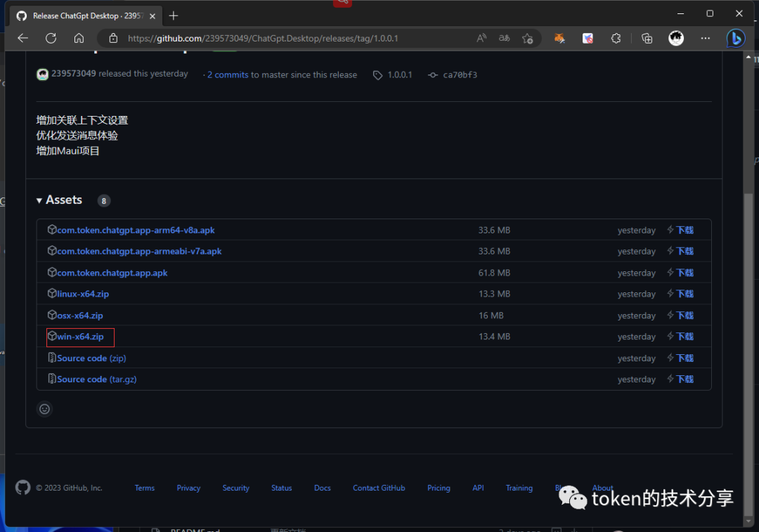Add a reaction with the smiley icon
759x532 pixels.
[x=44, y=409]
